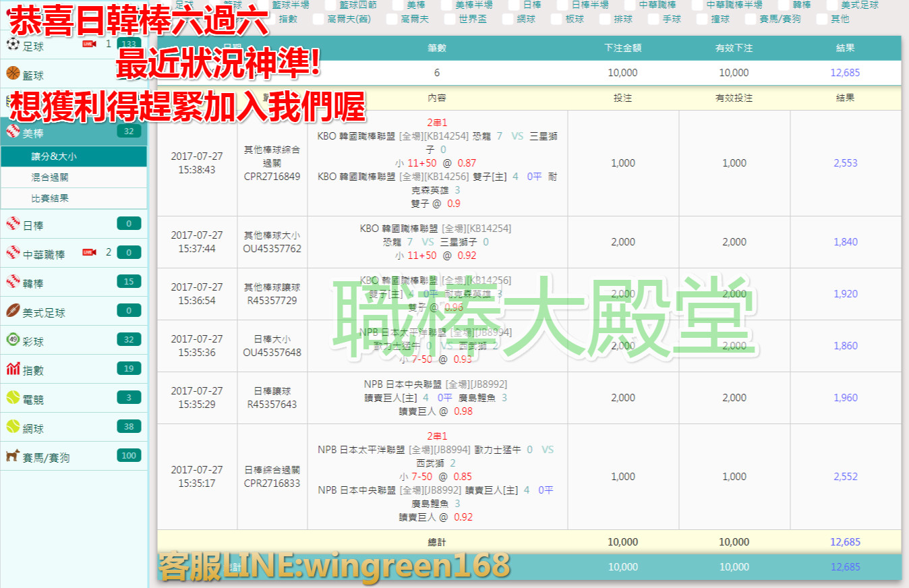
Task: Open the 比賽結果 link
Action: [x=50, y=198]
